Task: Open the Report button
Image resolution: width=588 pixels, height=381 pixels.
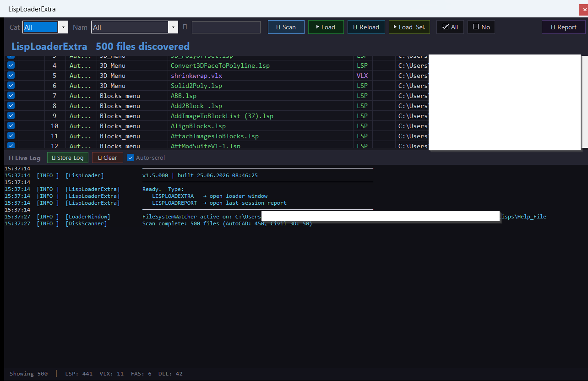Action: pos(564,27)
